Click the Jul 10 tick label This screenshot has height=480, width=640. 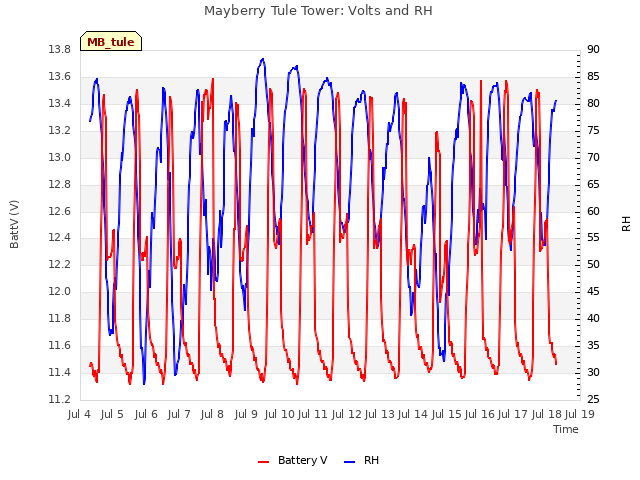pyautogui.click(x=280, y=414)
